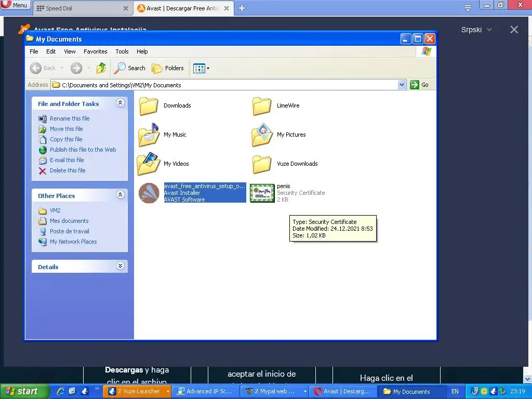Expand the address bar dropdown arrow
This screenshot has height=399, width=532.
402,85
